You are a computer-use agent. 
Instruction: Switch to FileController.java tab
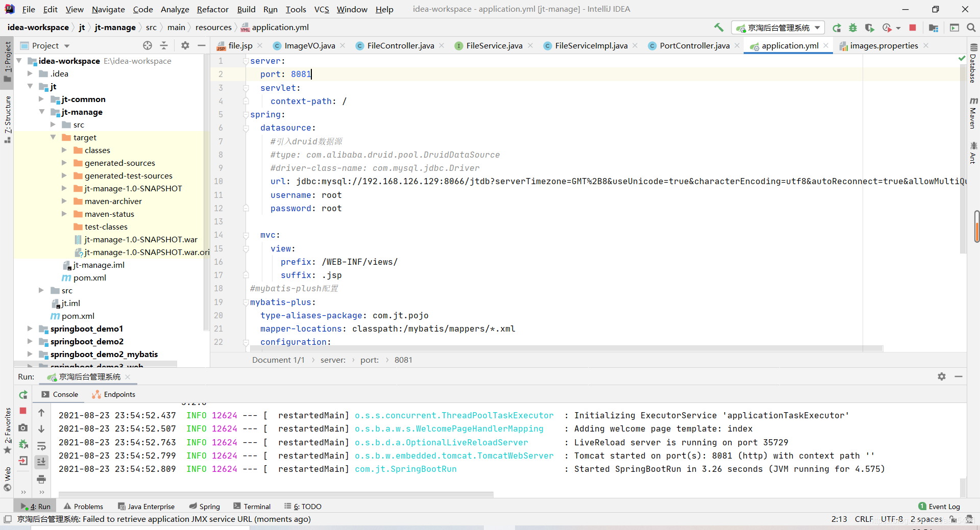400,45
